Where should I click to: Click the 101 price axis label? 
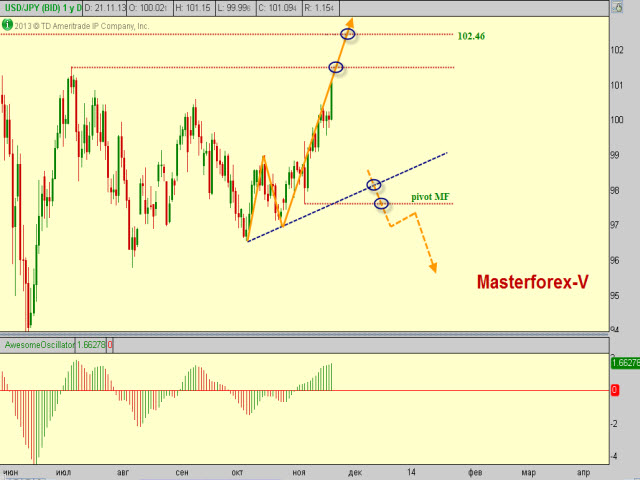pos(617,85)
